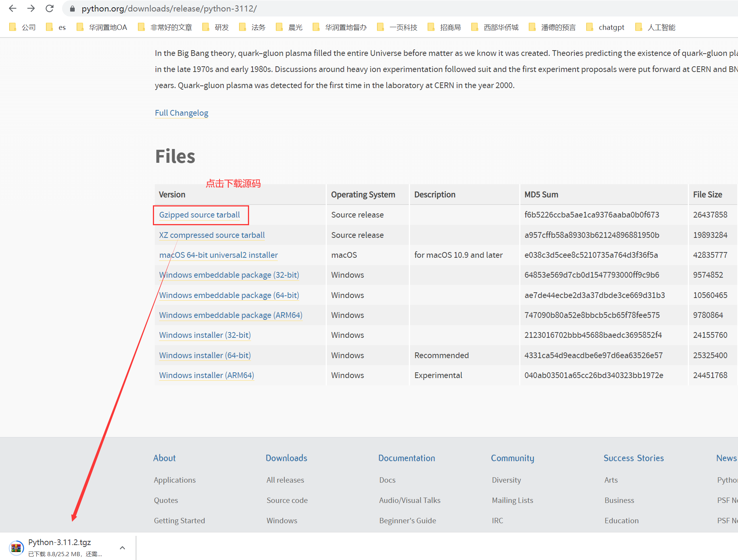Open the 法务 bookmark folder
This screenshot has height=560, width=738.
click(x=253, y=27)
